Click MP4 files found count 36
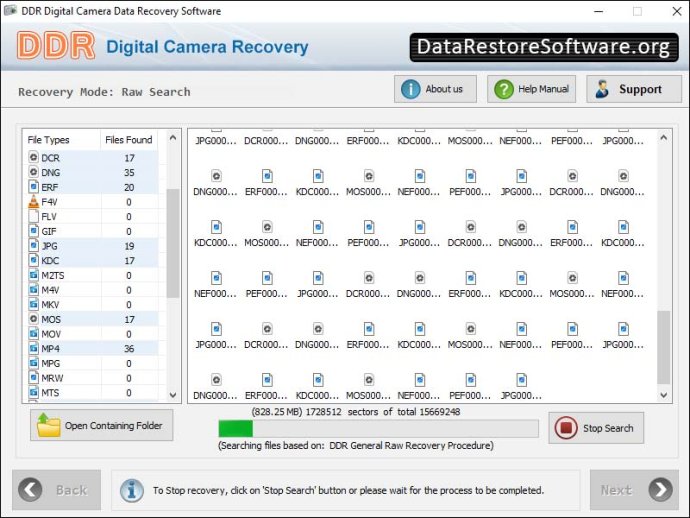Viewport: 690px width, 518px height. 129,349
